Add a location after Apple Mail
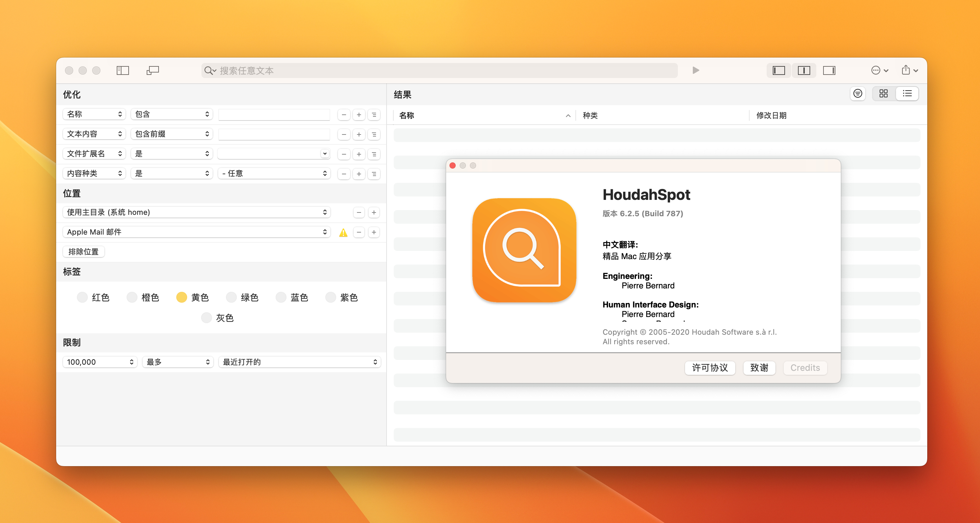 (374, 232)
